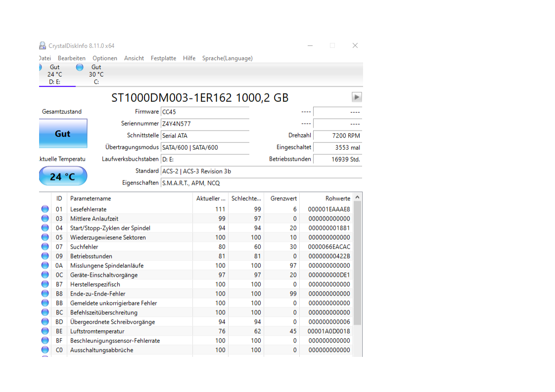The height and width of the screenshot is (392, 555).
Task: Click the Betriebsstunden value 16939 Std.
Action: point(338,159)
